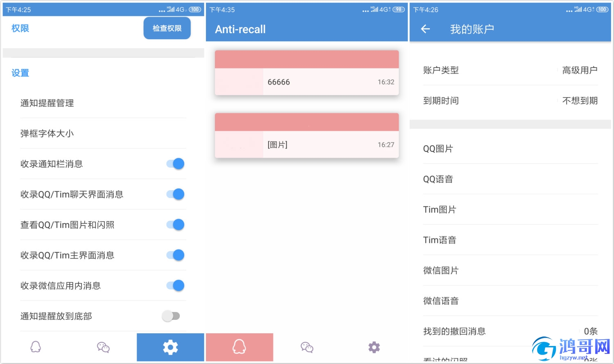614x364 pixels.
Task: Open 微信语音 entry
Action: pos(510,301)
